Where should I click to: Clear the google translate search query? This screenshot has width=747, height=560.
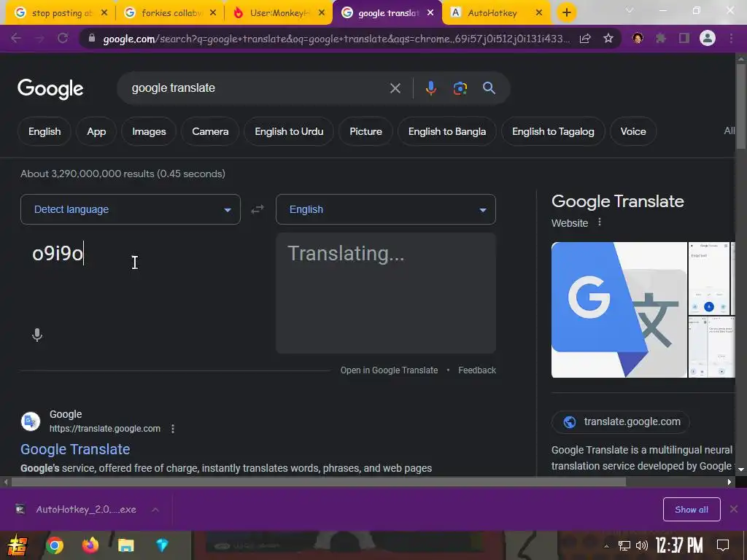tap(395, 88)
